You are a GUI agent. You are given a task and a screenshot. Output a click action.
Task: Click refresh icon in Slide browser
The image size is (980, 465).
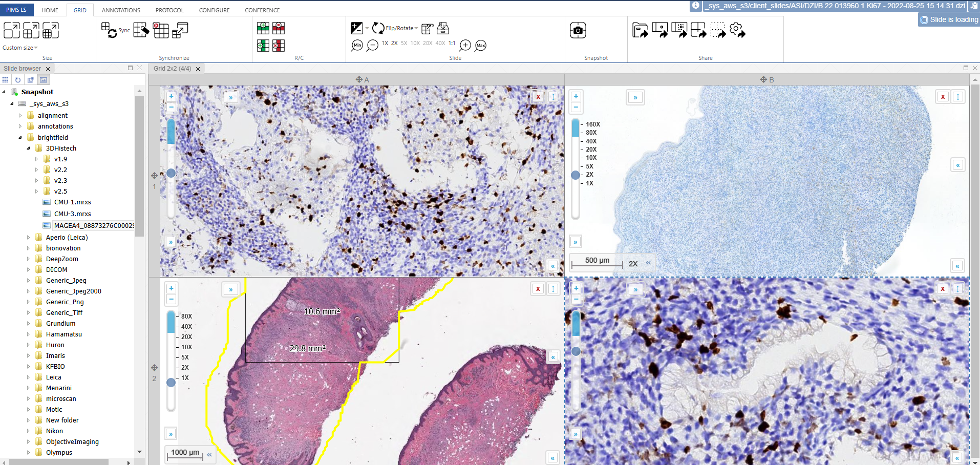point(18,80)
